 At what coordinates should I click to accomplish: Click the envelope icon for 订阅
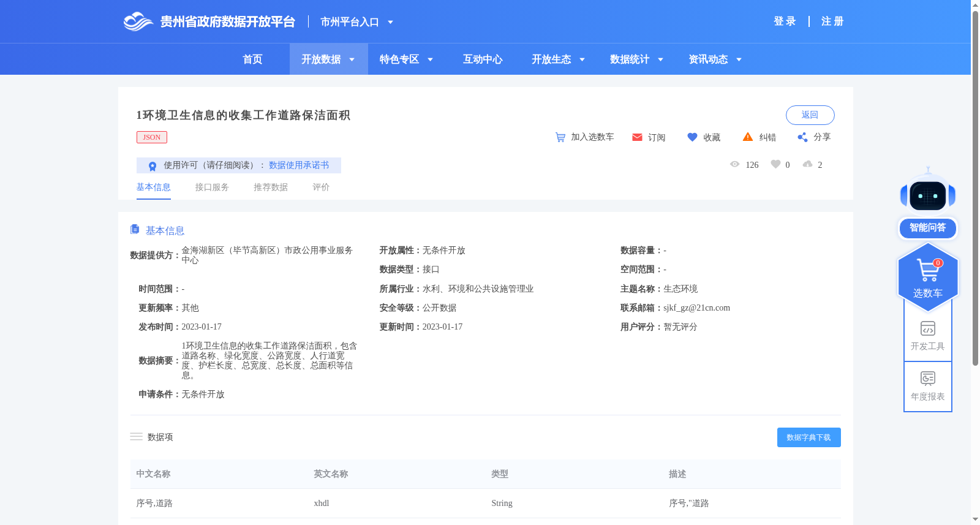click(637, 137)
